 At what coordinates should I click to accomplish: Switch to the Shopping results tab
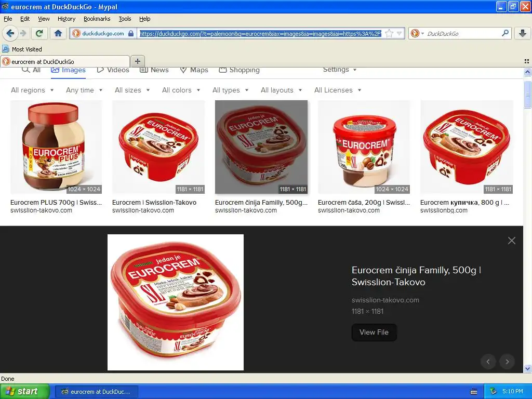pos(239,70)
